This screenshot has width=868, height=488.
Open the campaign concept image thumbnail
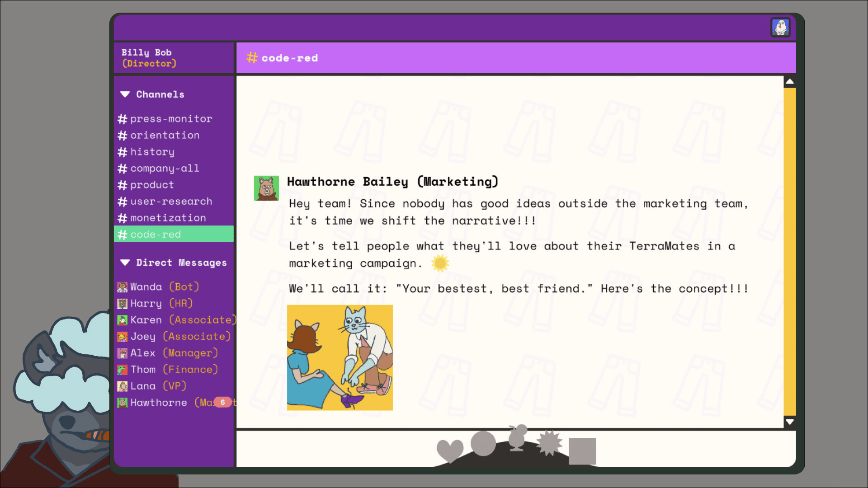coord(340,357)
